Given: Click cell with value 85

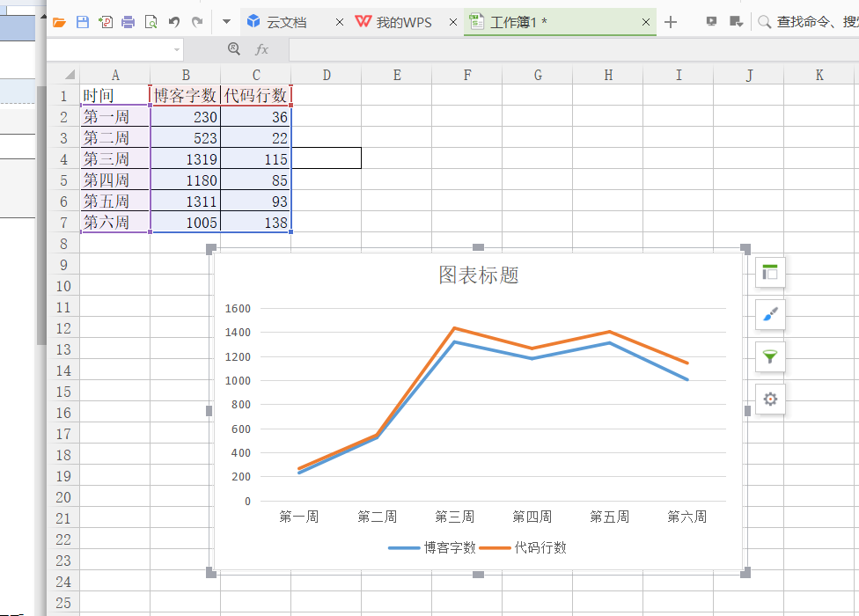Looking at the screenshot, I should point(256,180).
